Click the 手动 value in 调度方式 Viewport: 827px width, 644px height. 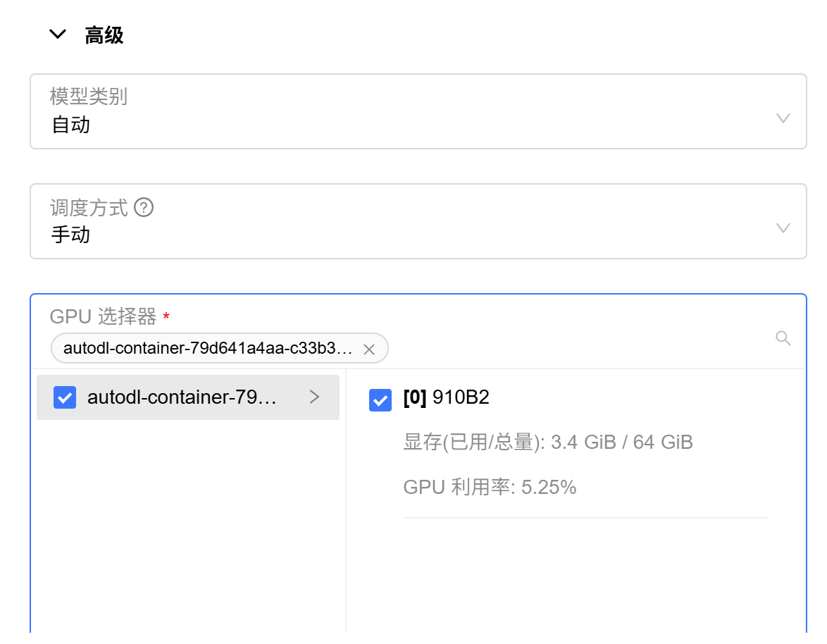click(x=71, y=235)
